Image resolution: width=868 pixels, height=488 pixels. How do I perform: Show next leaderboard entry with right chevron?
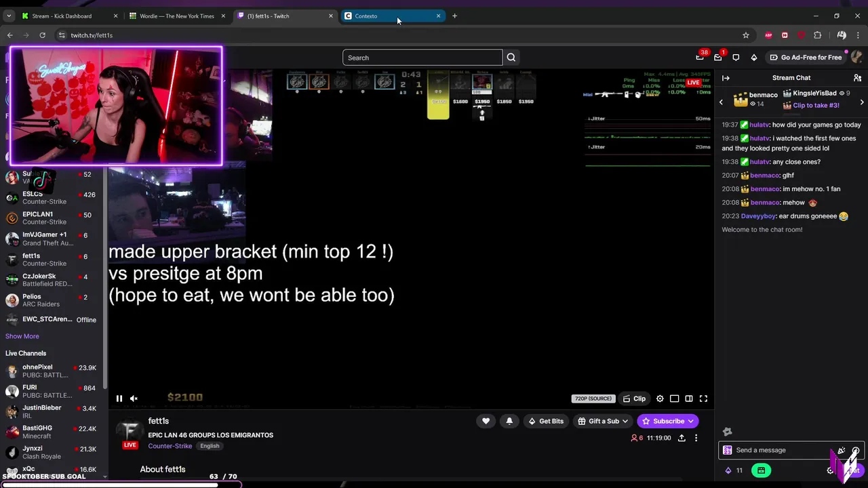pyautogui.click(x=862, y=102)
